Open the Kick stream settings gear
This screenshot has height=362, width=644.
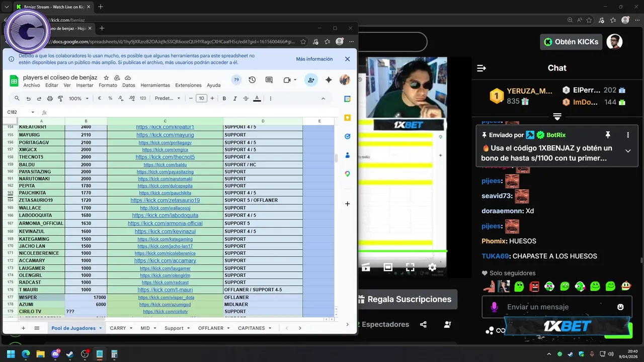tap(432, 267)
